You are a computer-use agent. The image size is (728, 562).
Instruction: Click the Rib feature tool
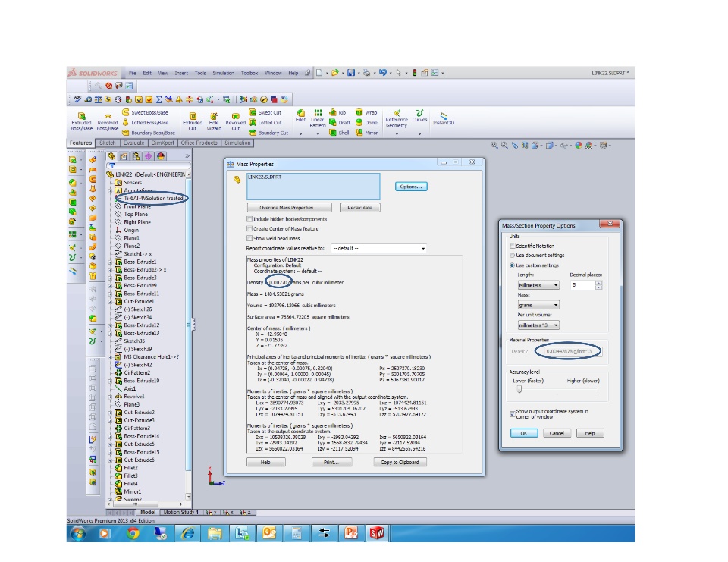pyautogui.click(x=337, y=112)
